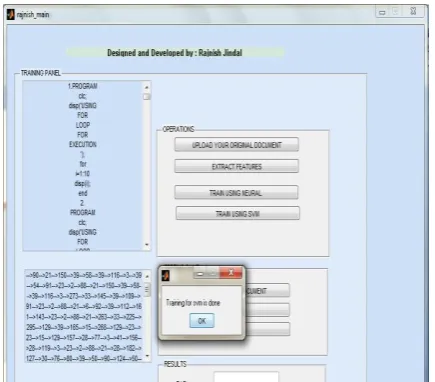
Task: Click the input field in RESULTS panel
Action: pyautogui.click(x=246, y=377)
